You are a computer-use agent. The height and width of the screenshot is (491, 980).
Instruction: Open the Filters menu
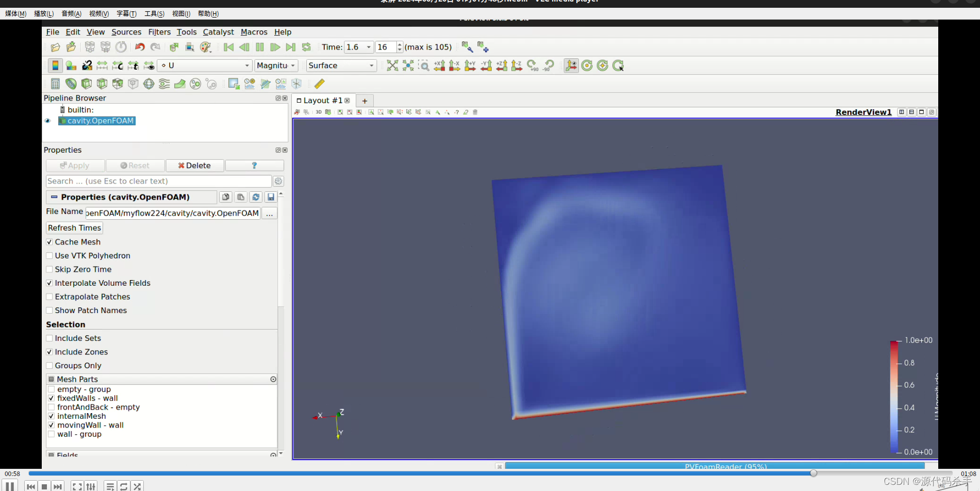click(x=159, y=32)
